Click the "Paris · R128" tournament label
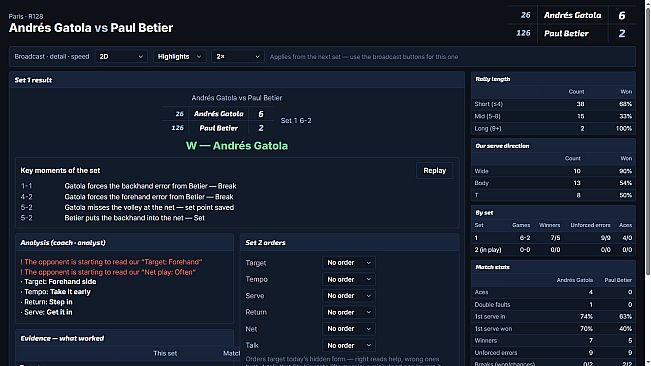651x366 pixels. (26, 16)
